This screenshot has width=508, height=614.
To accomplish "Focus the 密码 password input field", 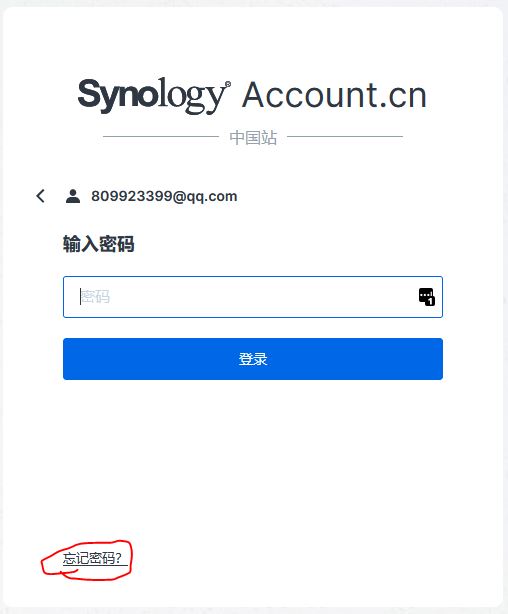I will [253, 297].
